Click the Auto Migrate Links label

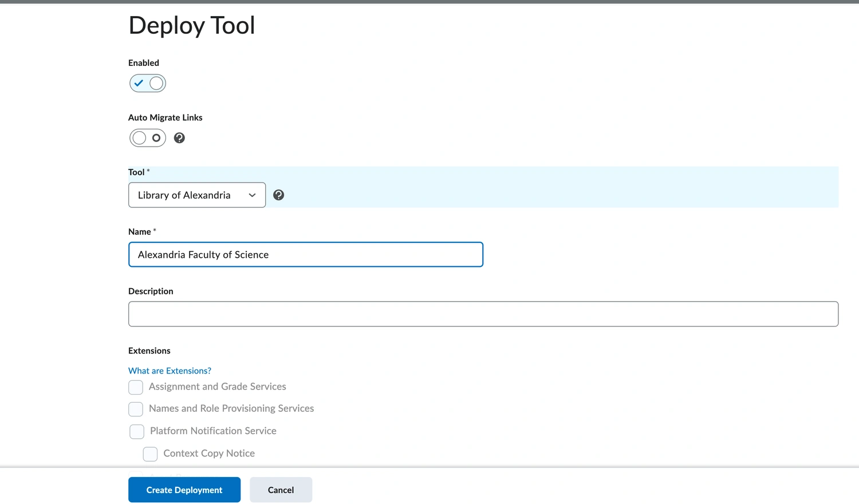point(166,118)
